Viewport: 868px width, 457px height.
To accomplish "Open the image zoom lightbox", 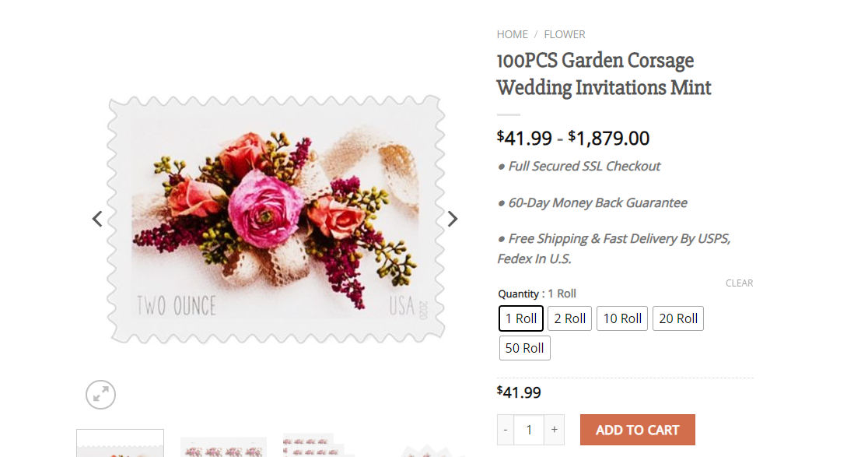I will coord(100,395).
